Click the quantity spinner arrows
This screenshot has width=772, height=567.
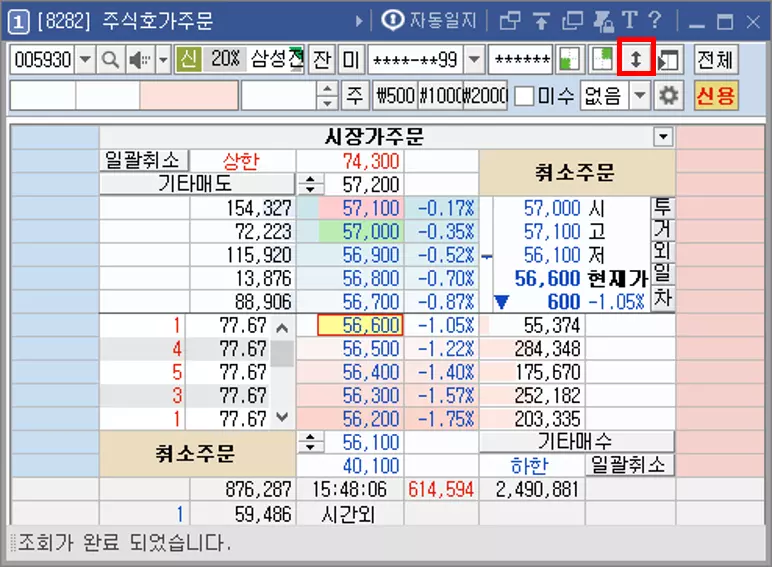(x=327, y=95)
